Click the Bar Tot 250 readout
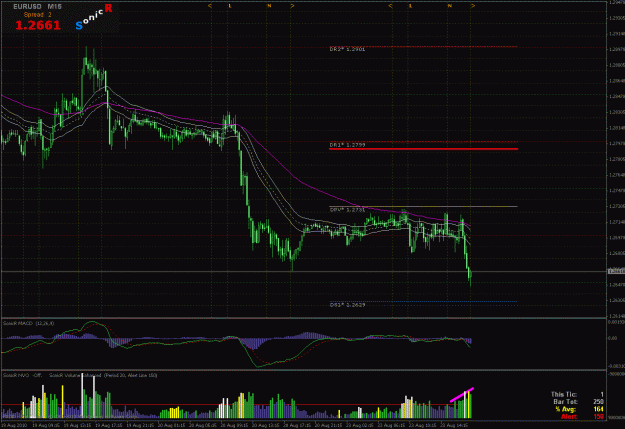The width and height of the screenshot is (625, 429). 578,402
